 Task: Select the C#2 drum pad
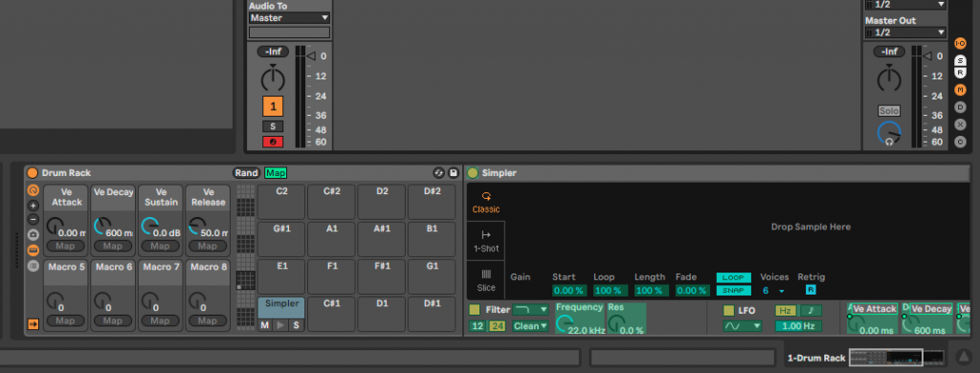pos(331,202)
